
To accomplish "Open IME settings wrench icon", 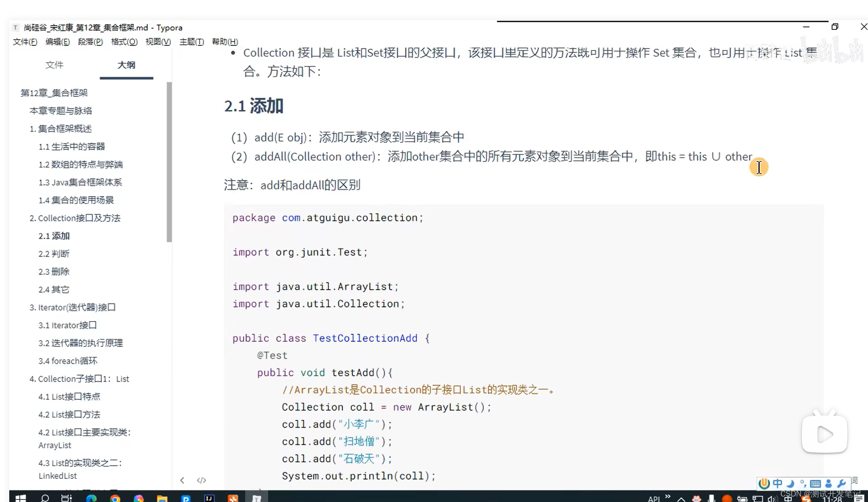I will [841, 483].
